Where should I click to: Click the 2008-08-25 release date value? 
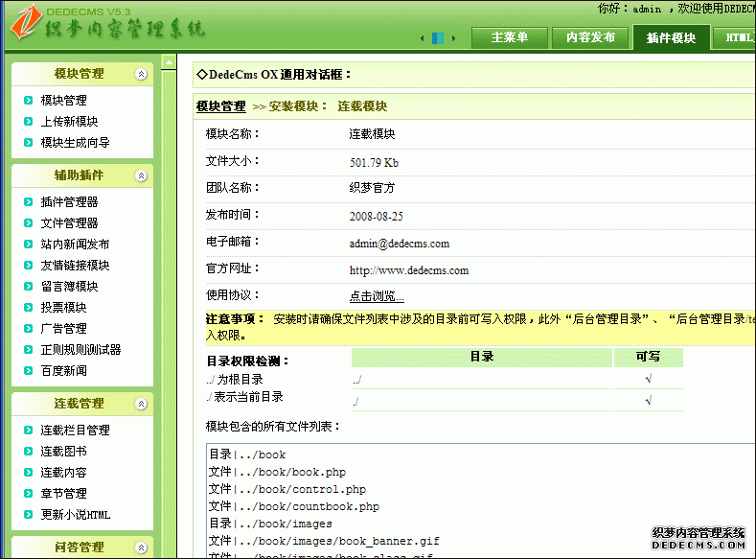tap(377, 217)
